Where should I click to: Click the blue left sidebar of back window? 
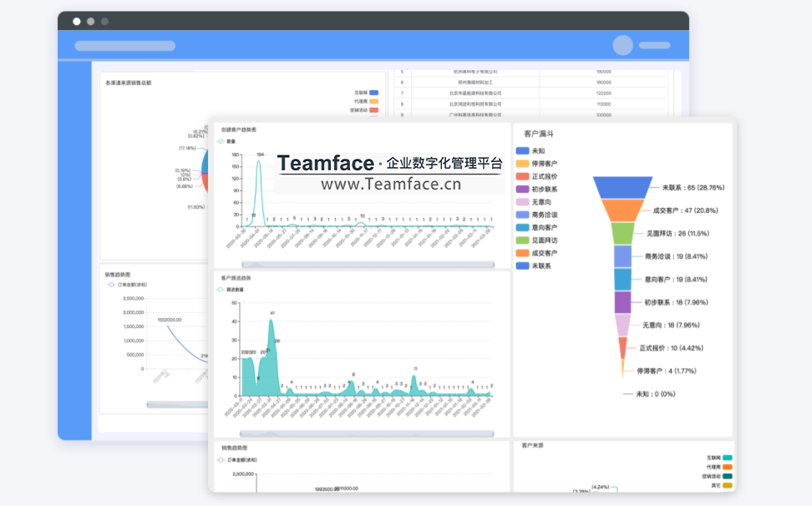[x=74, y=250]
